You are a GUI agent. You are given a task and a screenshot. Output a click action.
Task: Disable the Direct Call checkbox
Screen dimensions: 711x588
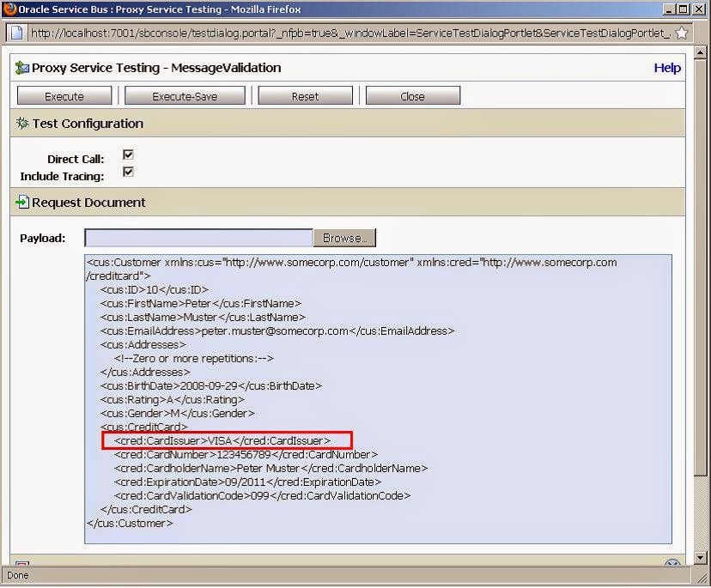[x=127, y=155]
